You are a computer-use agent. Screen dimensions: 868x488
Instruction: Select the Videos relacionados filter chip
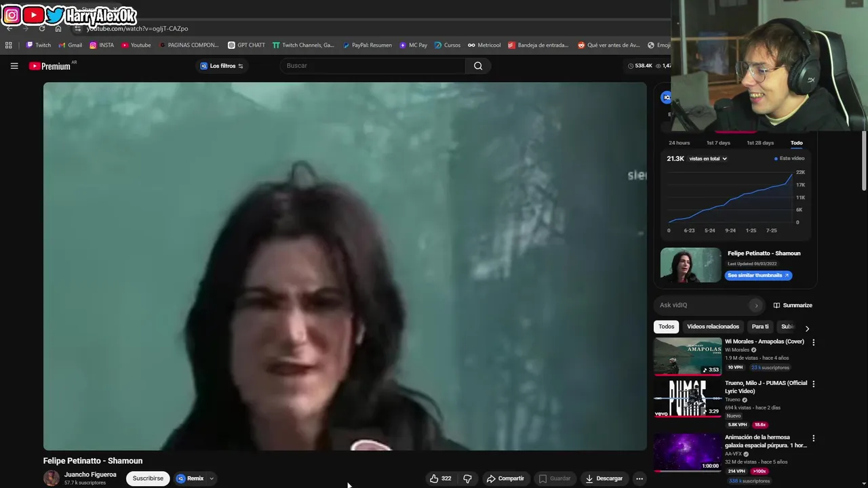tap(713, 327)
